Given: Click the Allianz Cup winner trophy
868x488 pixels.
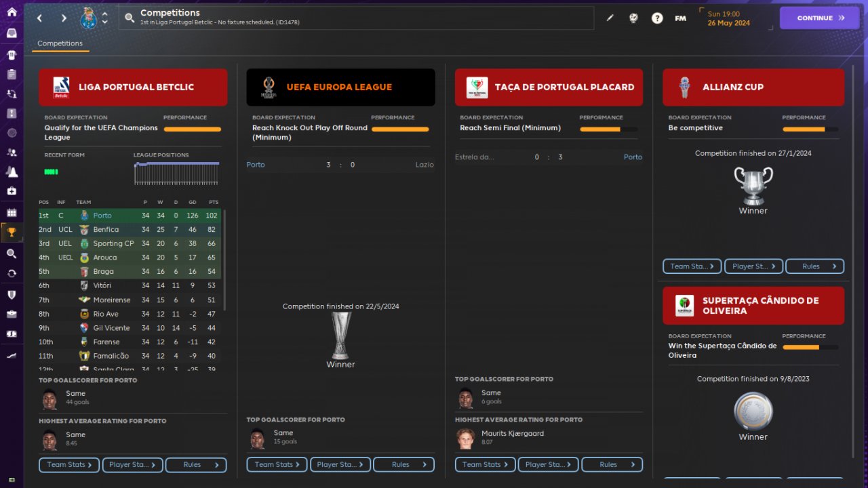Looking at the screenshot, I should 753,186.
